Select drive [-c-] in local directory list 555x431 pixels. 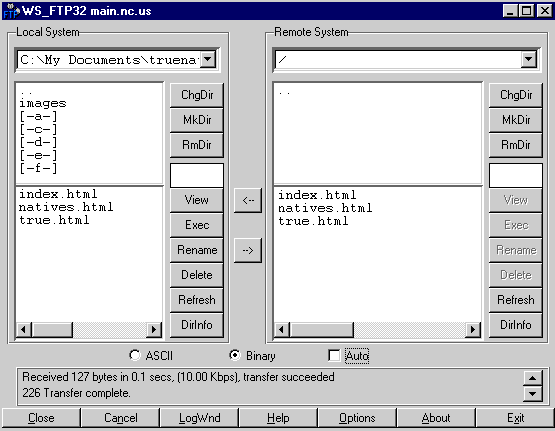[x=38, y=130]
